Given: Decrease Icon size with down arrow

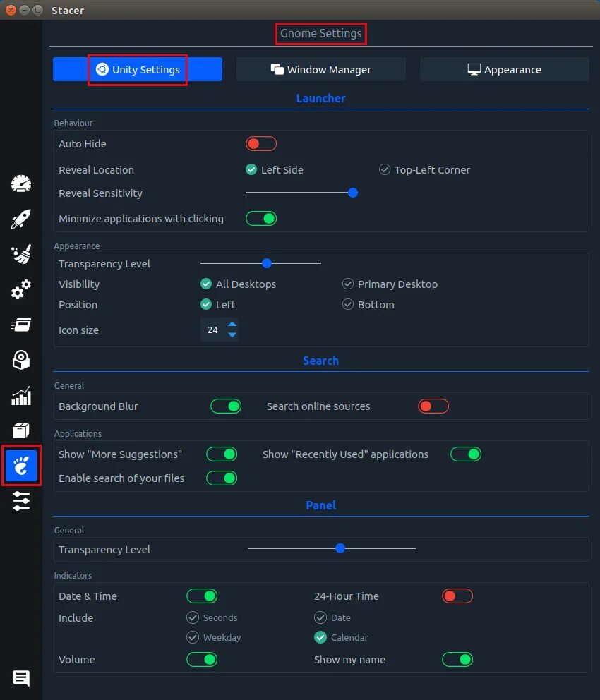Looking at the screenshot, I should pos(232,334).
